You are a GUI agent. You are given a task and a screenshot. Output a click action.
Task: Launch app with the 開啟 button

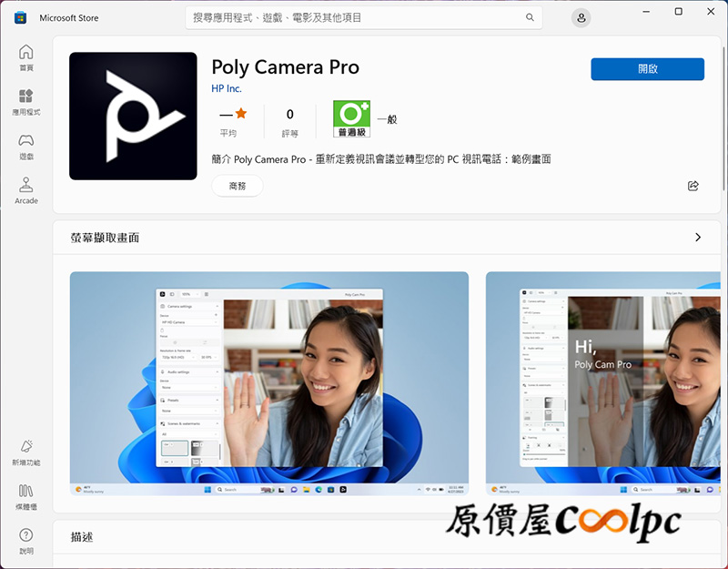click(x=647, y=69)
